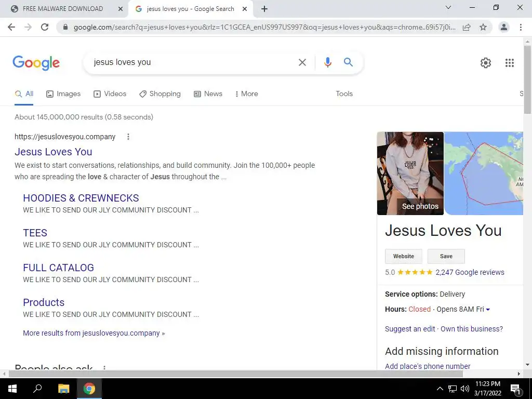Bookmark this page with the star icon
532x399 pixels.
coord(483,27)
